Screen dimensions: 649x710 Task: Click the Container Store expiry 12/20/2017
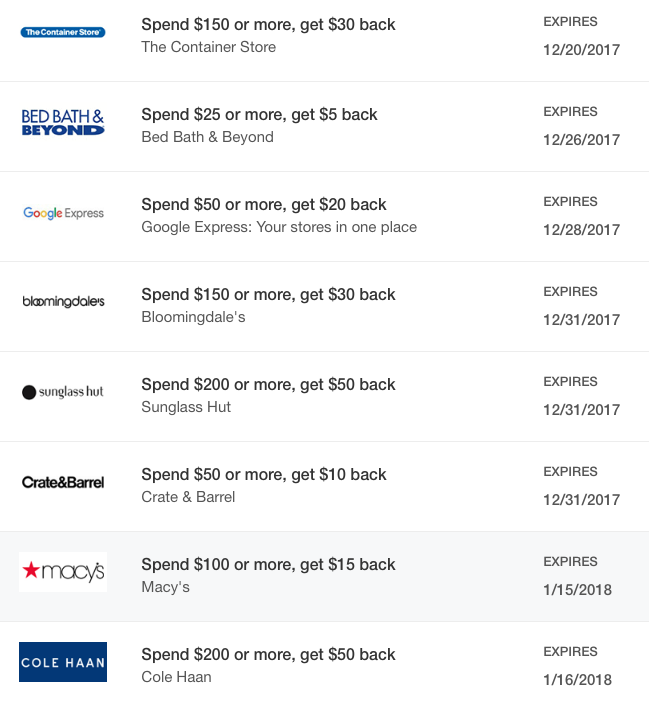(x=581, y=50)
